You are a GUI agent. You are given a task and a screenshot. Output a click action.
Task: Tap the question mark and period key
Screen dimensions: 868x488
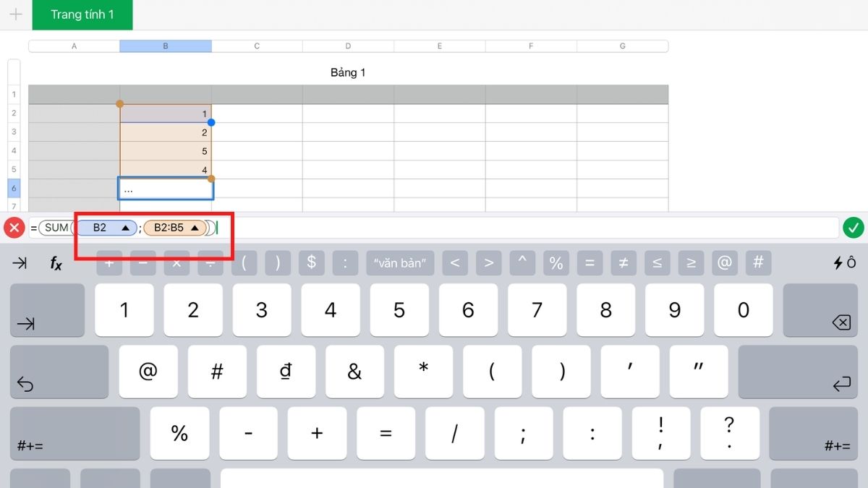(730, 434)
